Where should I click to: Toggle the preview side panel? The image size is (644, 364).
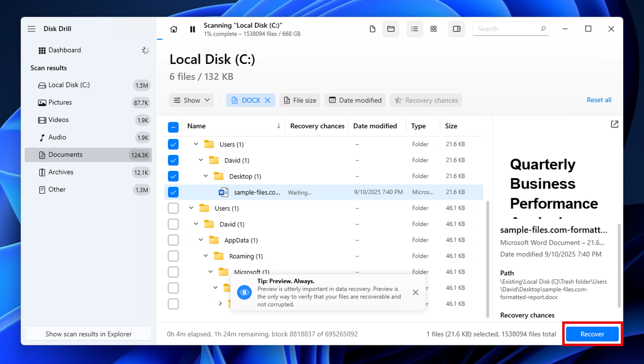point(456,29)
